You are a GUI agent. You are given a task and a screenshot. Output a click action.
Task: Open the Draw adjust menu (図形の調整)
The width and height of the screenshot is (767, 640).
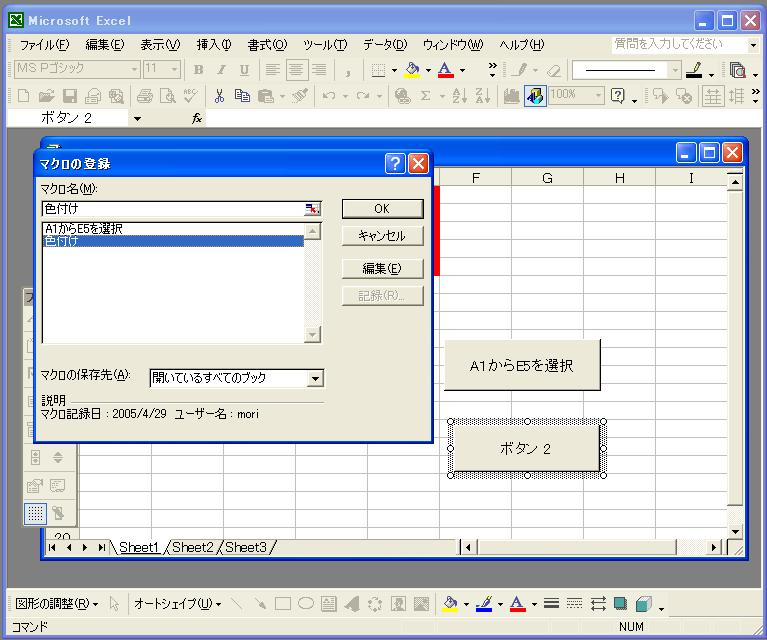tap(56, 604)
